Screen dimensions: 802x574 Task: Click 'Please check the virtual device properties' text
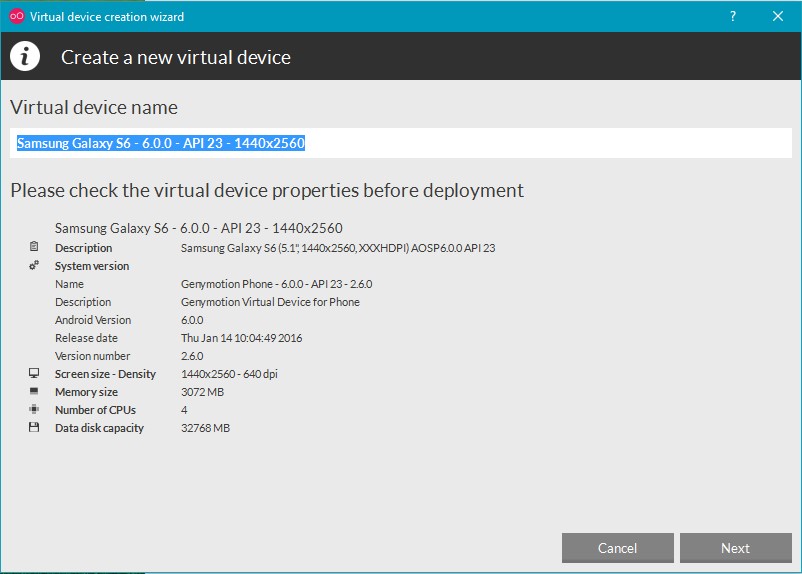[267, 190]
